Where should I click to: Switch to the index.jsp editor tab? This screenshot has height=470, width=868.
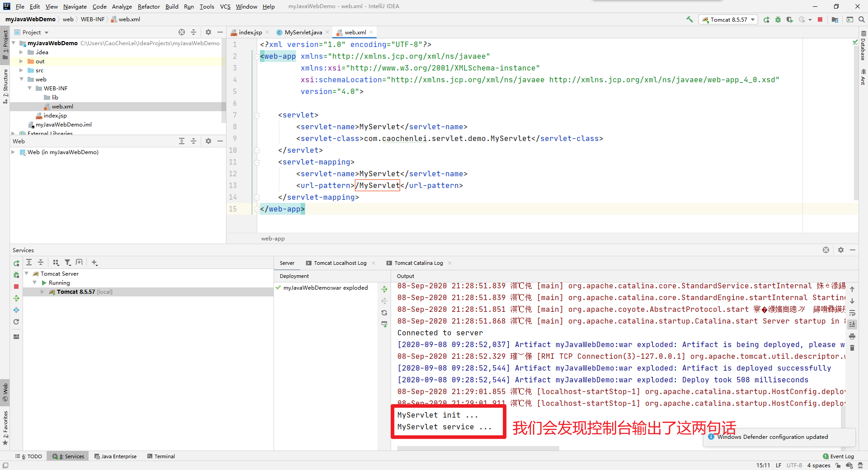point(250,32)
